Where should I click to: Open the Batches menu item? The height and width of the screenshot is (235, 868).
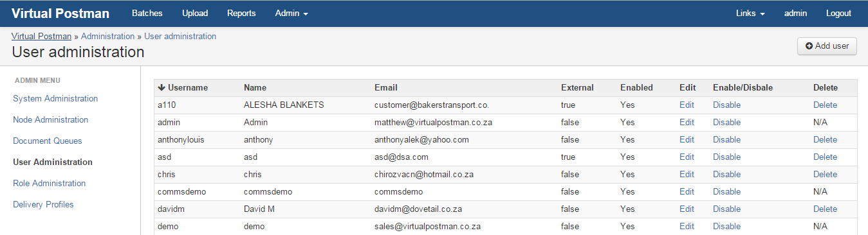click(147, 13)
